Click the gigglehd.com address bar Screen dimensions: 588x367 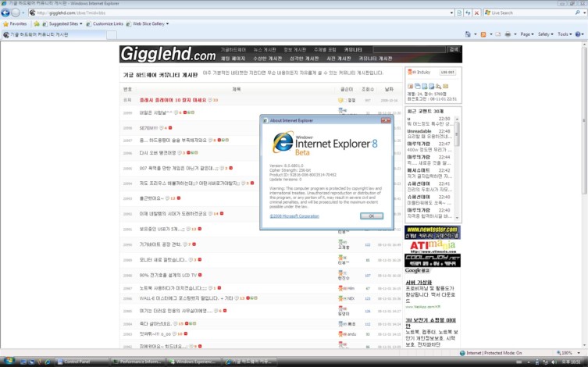click(239, 12)
